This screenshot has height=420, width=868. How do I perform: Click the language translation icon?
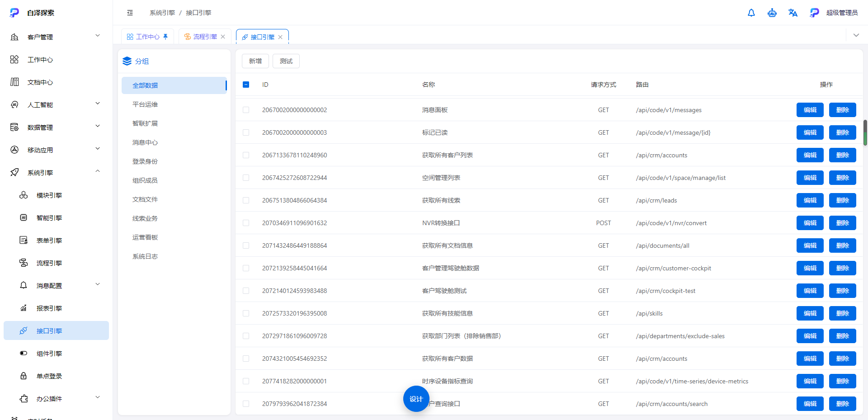[x=793, y=13]
